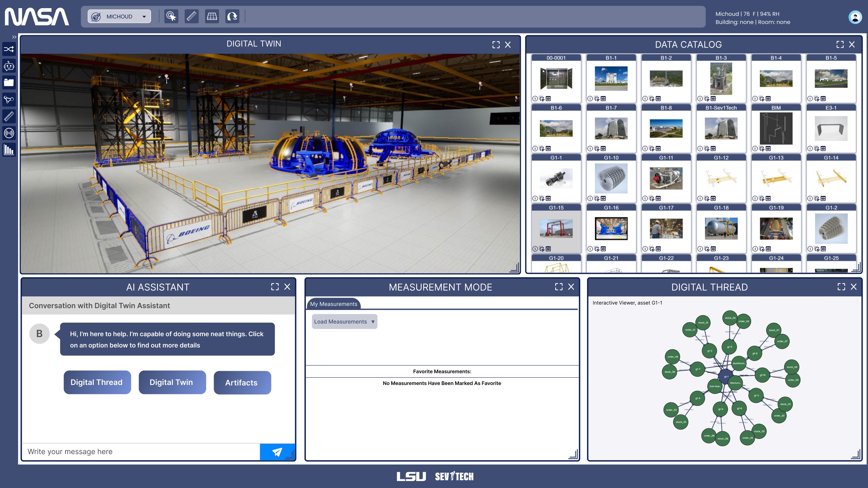
Task: Click the rotate arrow toolbar icon
Action: (232, 17)
